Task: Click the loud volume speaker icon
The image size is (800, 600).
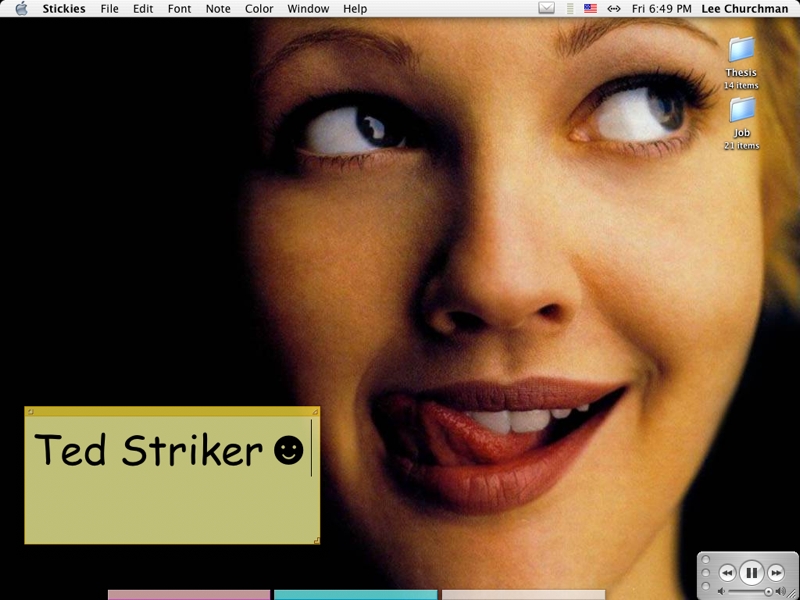Action: (x=780, y=592)
